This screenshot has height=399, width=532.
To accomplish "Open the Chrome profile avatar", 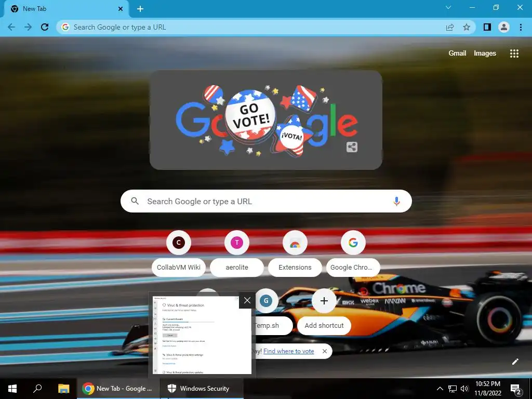I will pyautogui.click(x=504, y=27).
